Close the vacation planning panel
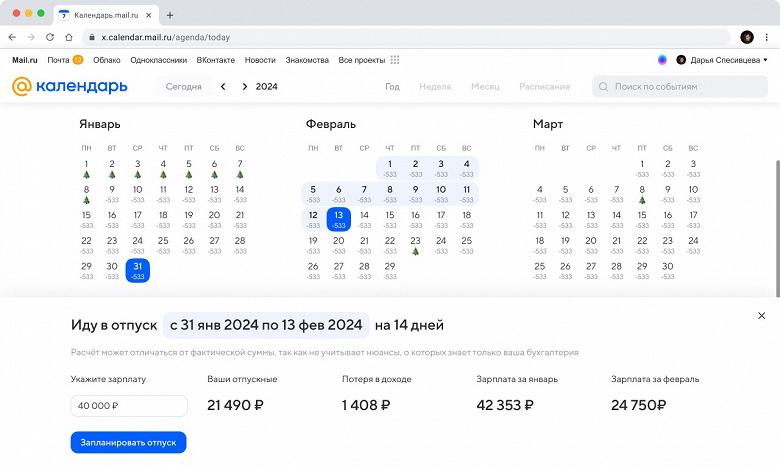Image resolution: width=780 pixels, height=468 pixels. pos(761,315)
